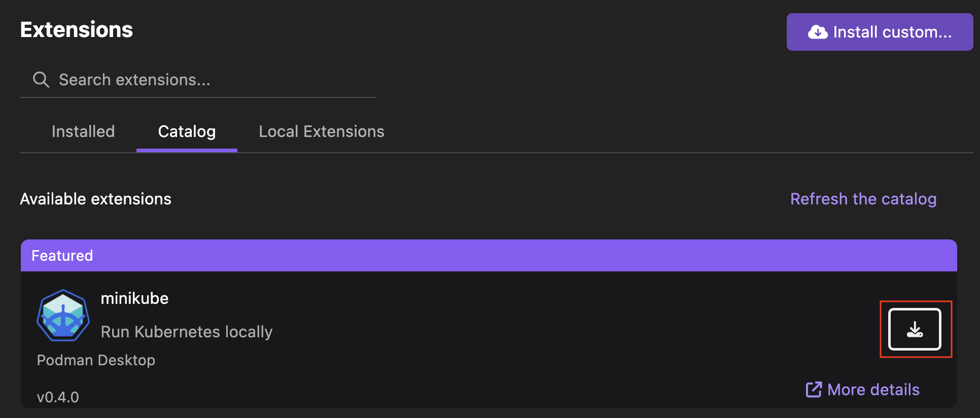Open the Local Extensions tab

(x=321, y=131)
